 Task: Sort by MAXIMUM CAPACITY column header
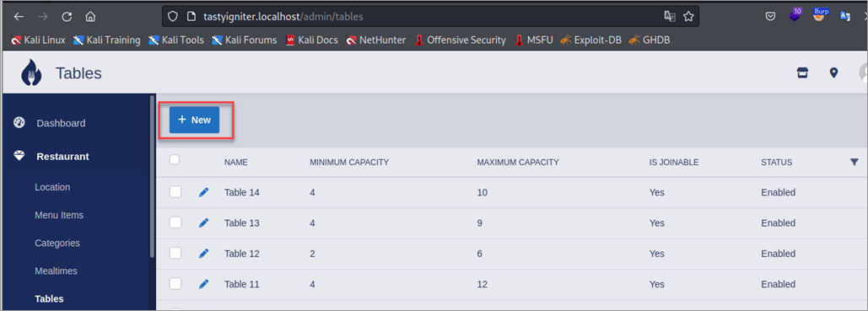518,162
